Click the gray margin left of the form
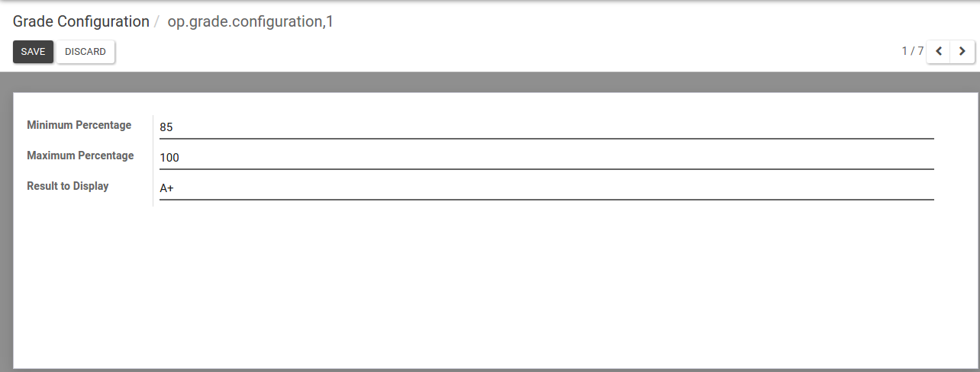Screen dimensions: 980x372 tap(6, 229)
